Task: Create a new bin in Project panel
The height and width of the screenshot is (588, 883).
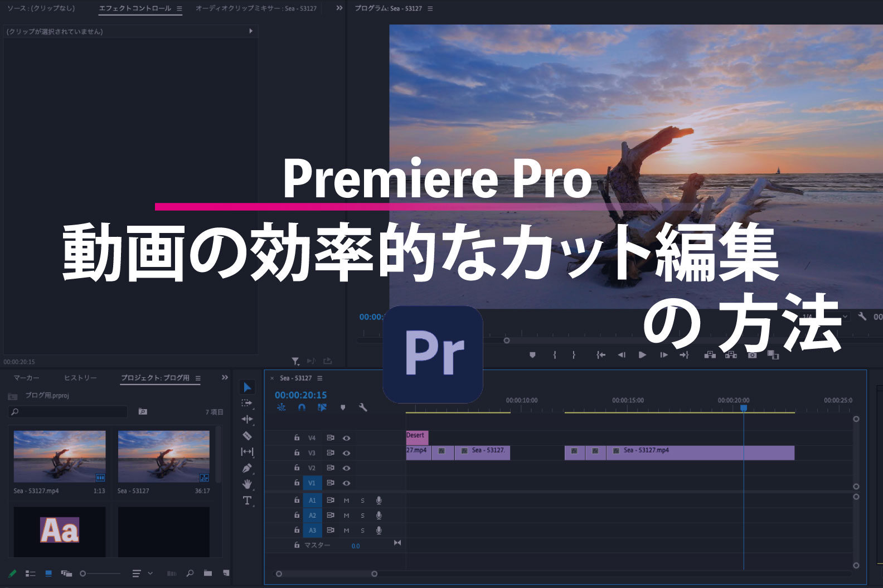Action: click(208, 573)
